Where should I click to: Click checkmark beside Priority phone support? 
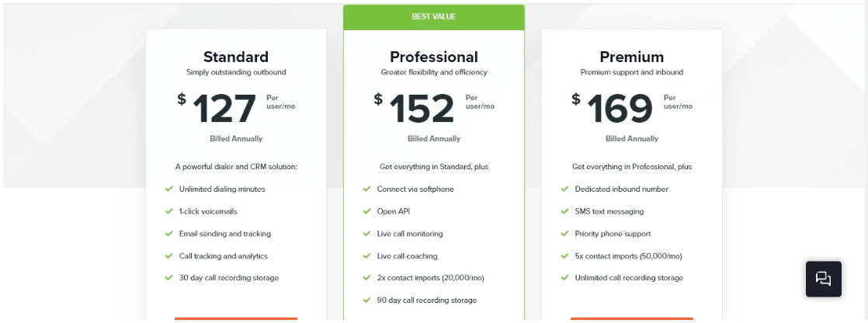[x=564, y=234]
